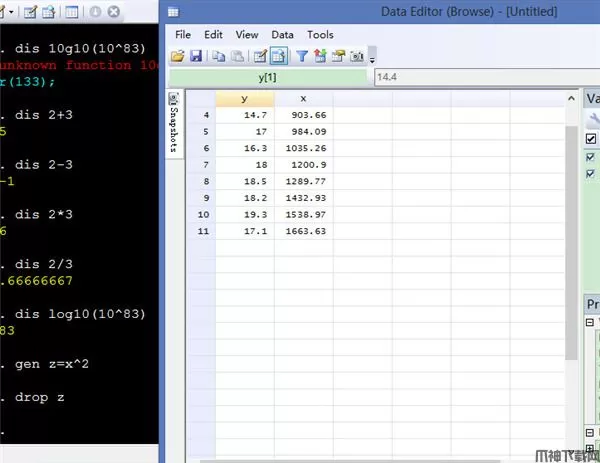Click the 'drop z' command in Results window
This screenshot has height=463, width=600.
coord(39,397)
